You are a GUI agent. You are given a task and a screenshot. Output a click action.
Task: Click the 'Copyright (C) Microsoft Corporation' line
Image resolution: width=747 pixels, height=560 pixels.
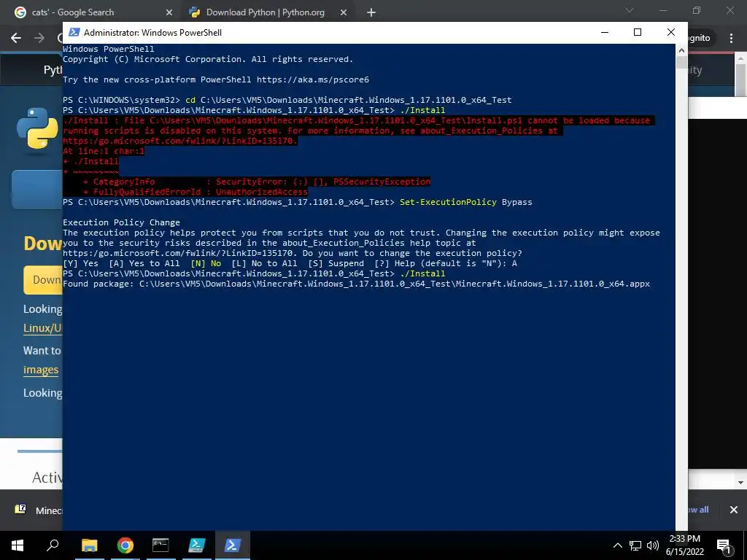click(208, 59)
